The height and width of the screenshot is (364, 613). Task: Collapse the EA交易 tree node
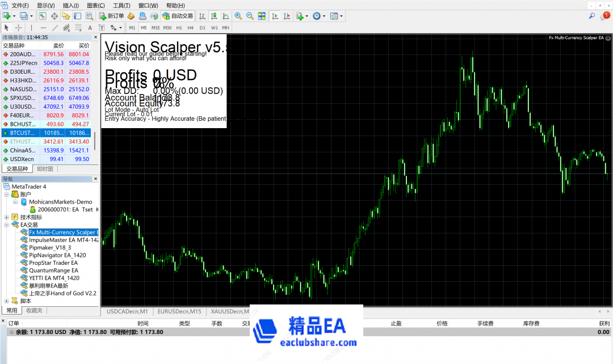pos(7,225)
